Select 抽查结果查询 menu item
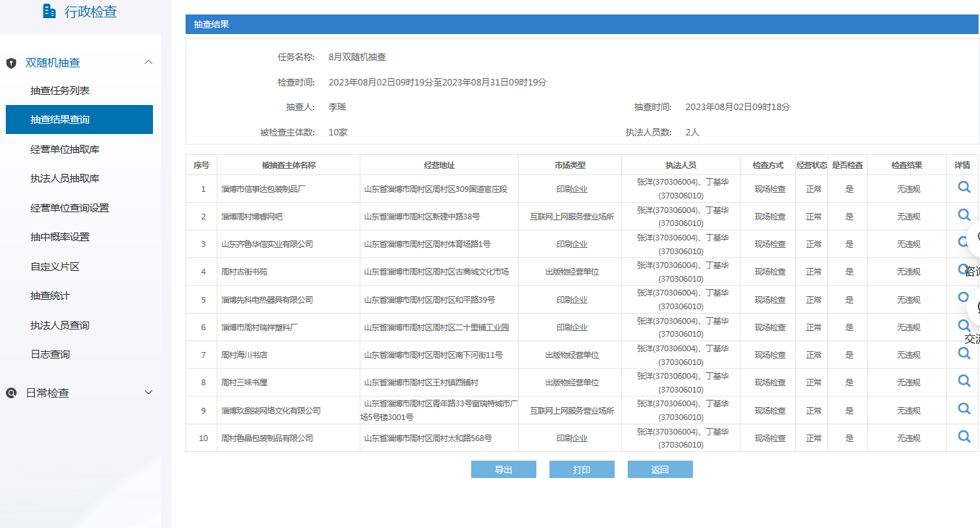 tap(60, 120)
